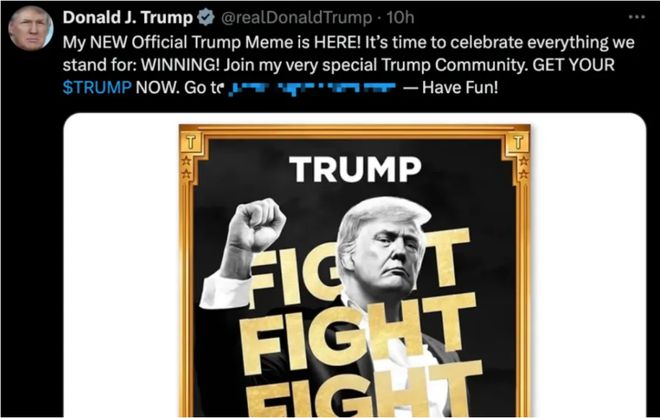Click the white TRUMP heading in image
660x418 pixels.
(x=356, y=169)
